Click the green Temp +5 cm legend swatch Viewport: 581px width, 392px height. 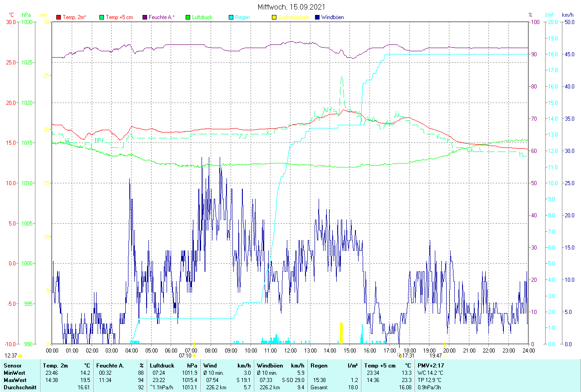[102, 17]
